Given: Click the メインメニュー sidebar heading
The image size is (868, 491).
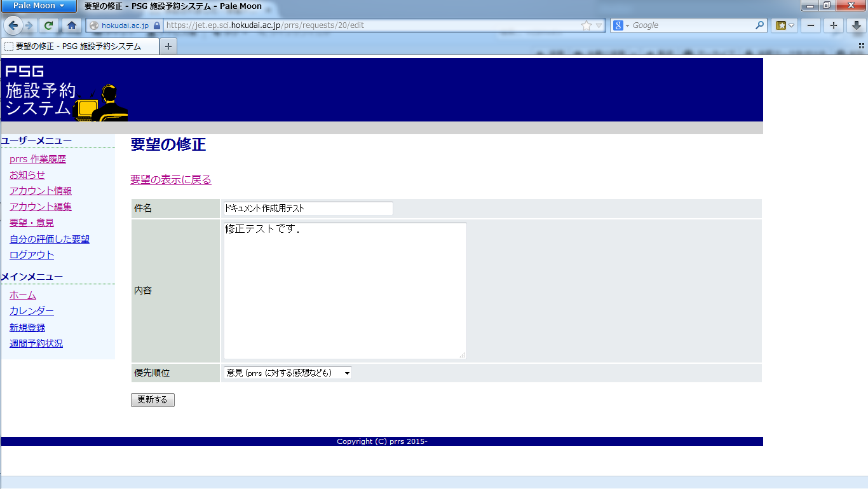Looking at the screenshot, I should point(32,277).
